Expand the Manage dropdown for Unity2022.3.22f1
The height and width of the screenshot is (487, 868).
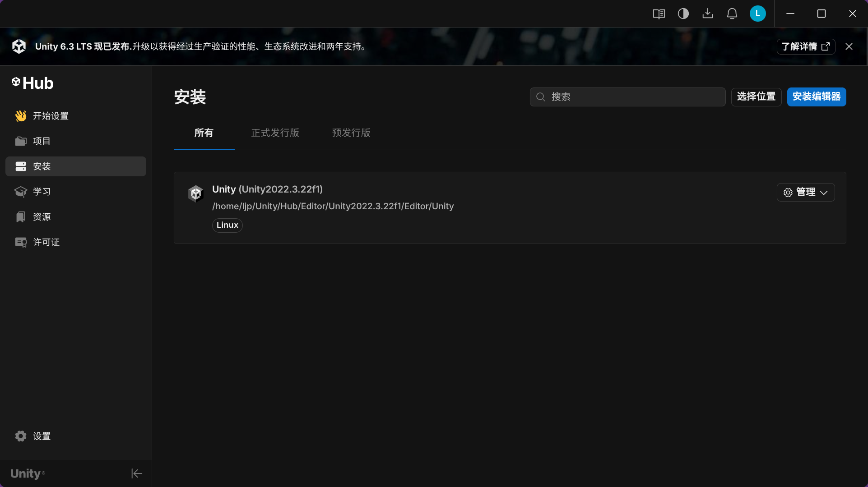805,193
